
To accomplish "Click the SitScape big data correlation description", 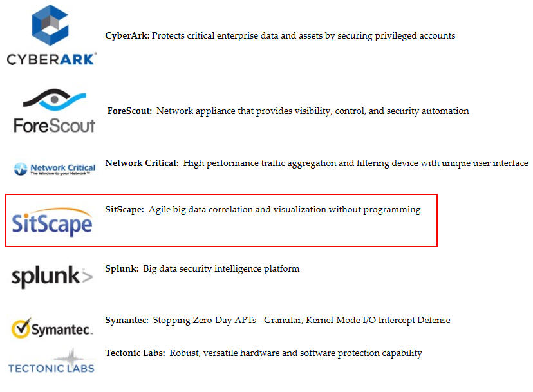I will pos(285,210).
